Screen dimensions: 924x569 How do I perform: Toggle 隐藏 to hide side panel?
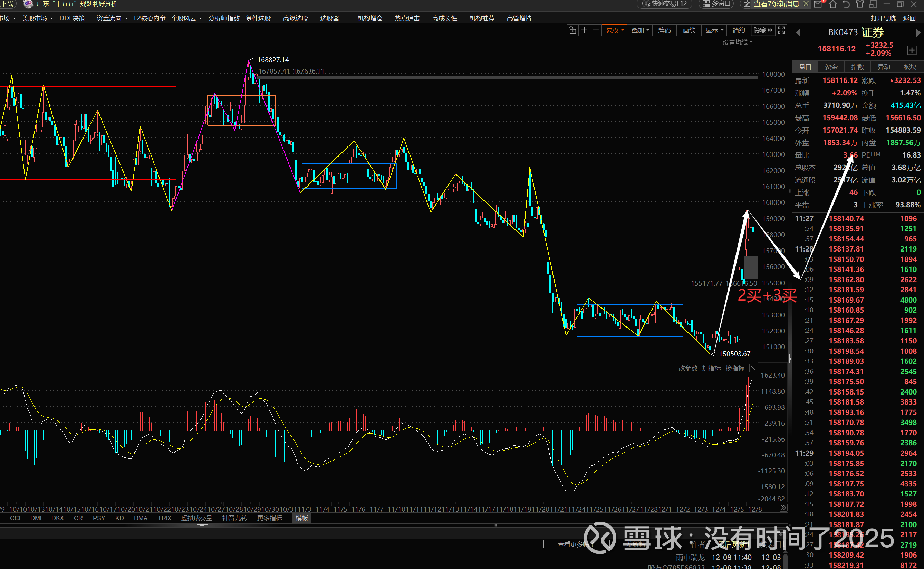[x=763, y=30]
